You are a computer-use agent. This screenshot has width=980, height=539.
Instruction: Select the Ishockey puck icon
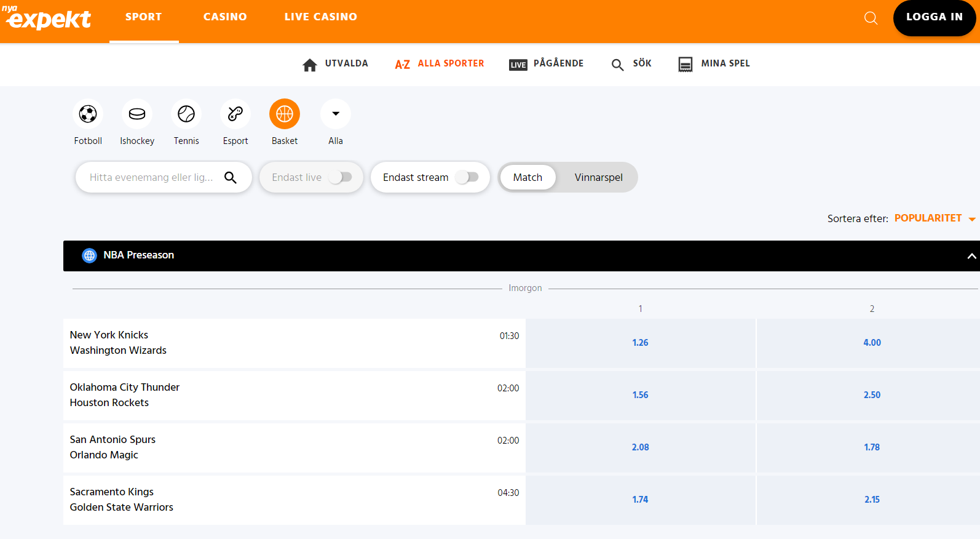[137, 114]
